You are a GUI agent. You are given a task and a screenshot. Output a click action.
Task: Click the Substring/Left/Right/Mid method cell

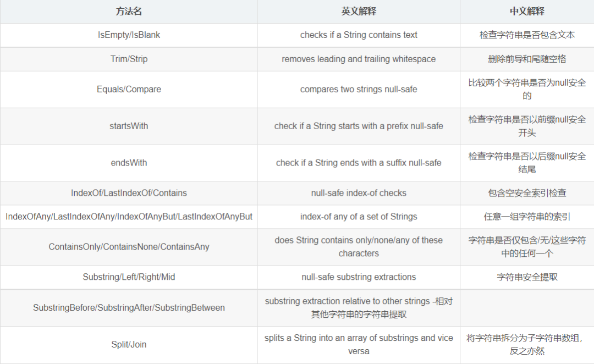[129, 277]
